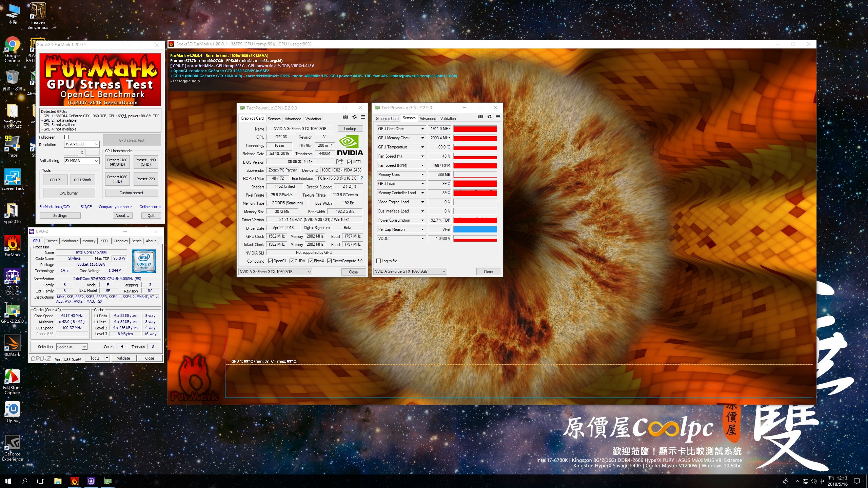The width and height of the screenshot is (868, 488).
Task: Click bus interface question mark icon
Action: pyautogui.click(x=362, y=178)
